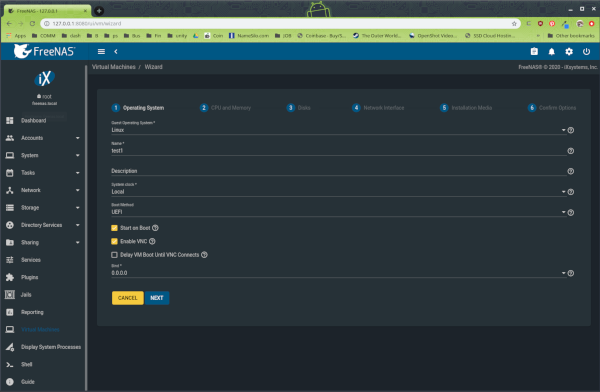Click the Plugins puzzle icon

(x=10, y=277)
